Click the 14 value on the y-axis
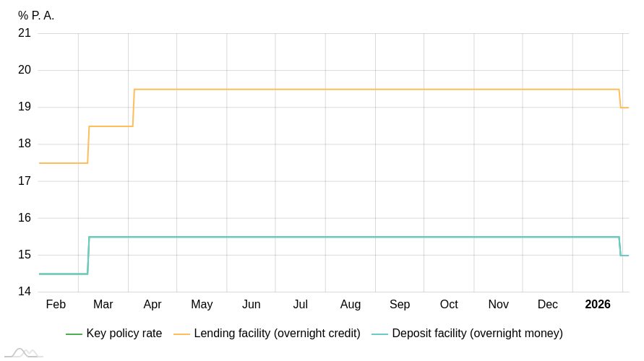 (x=25, y=292)
